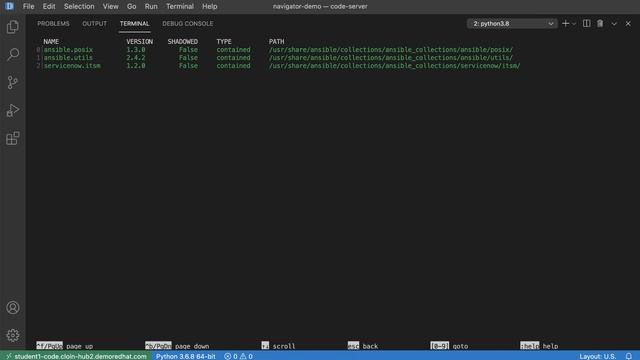The height and width of the screenshot is (360, 640).
Task: Close the terminal panel with X
Action: coord(628,24)
